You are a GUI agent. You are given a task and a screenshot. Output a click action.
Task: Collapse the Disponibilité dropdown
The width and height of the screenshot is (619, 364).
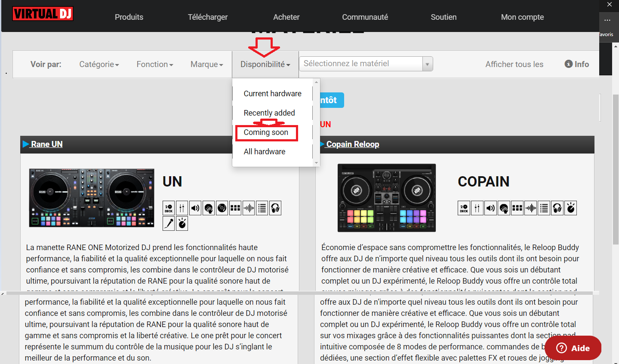tap(265, 64)
